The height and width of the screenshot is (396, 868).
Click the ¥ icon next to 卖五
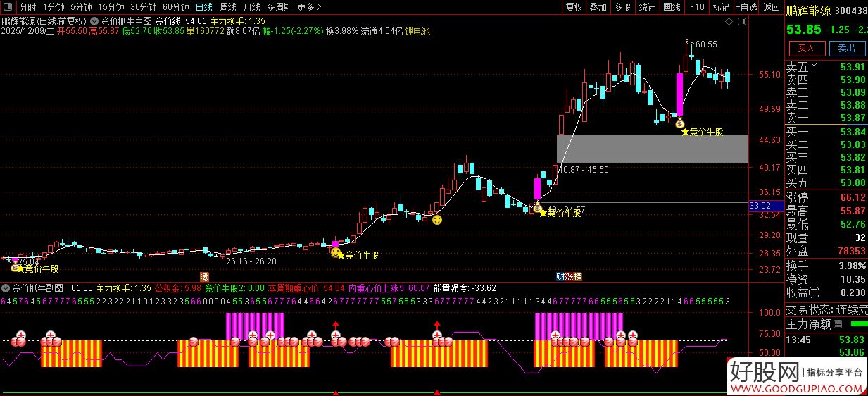pos(814,68)
